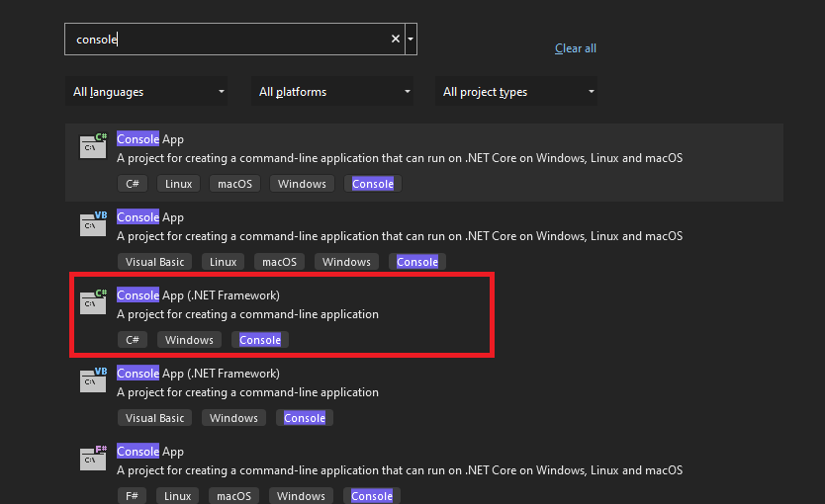Click the Windows tag in C# Console App
825x504 pixels.
[x=302, y=184]
